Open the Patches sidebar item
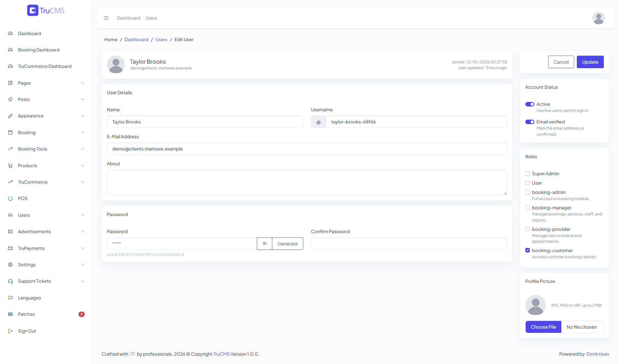This screenshot has height=364, width=618. pyautogui.click(x=46, y=314)
